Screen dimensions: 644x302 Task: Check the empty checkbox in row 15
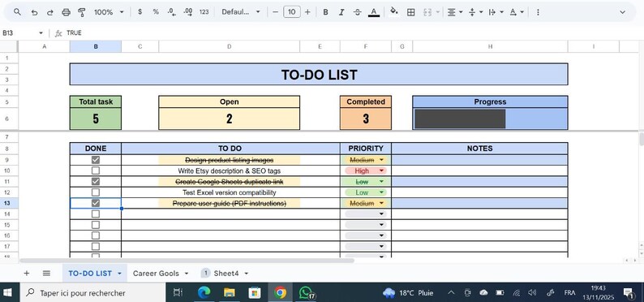point(95,225)
